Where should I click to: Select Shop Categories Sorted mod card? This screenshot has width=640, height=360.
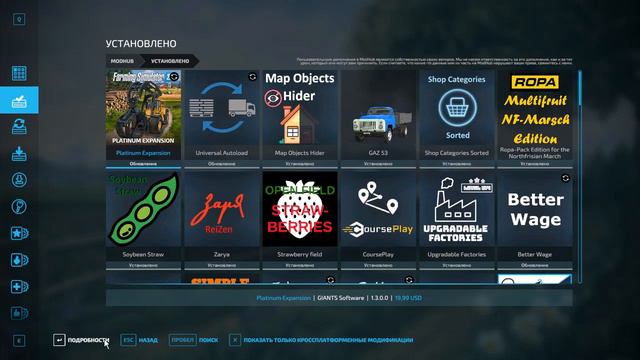pyautogui.click(x=457, y=119)
